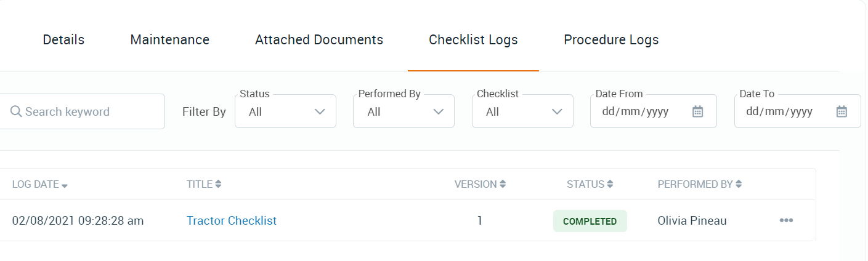Open the Procedure Logs tab
The image size is (868, 261).
[x=611, y=40]
